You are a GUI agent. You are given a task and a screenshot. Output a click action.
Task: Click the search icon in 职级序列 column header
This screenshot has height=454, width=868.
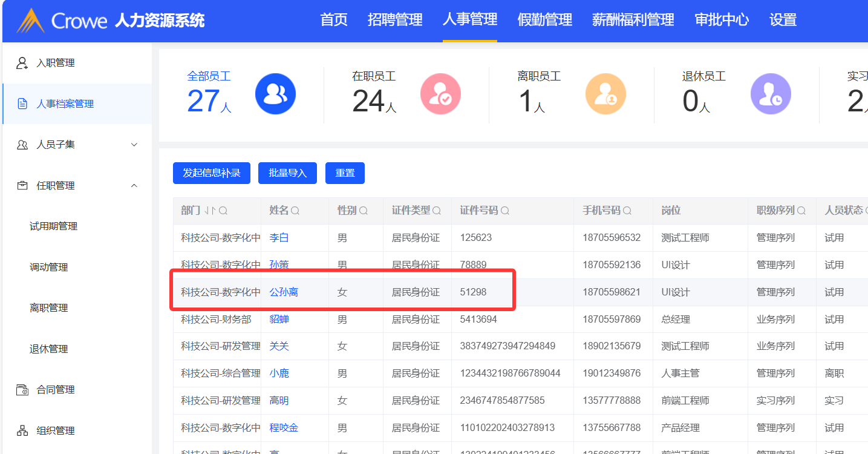tap(801, 211)
